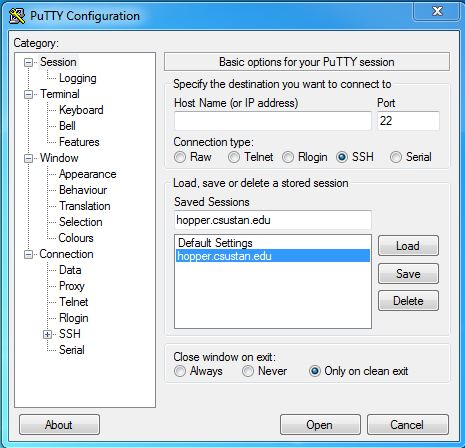The height and width of the screenshot is (448, 465).
Task: Click Open to start the connection
Action: click(x=320, y=425)
